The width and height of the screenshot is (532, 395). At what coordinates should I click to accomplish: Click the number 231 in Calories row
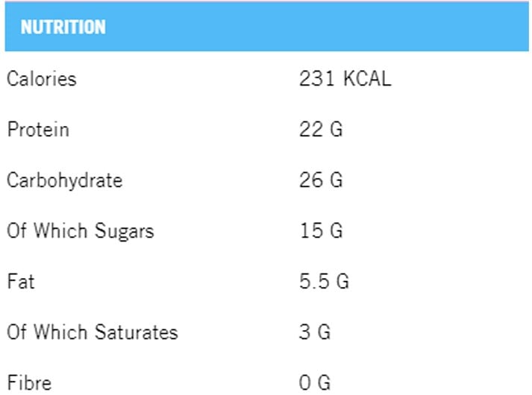(x=316, y=79)
